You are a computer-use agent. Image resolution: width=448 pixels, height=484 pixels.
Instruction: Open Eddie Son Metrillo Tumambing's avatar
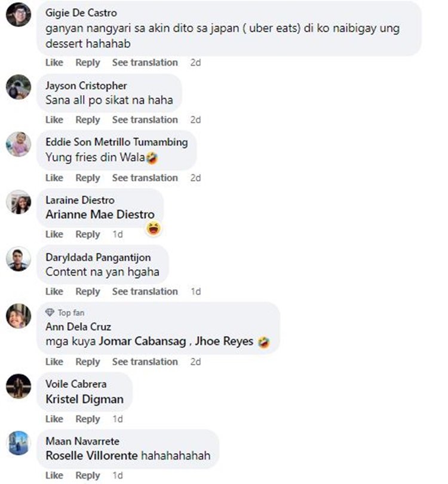pos(19,144)
